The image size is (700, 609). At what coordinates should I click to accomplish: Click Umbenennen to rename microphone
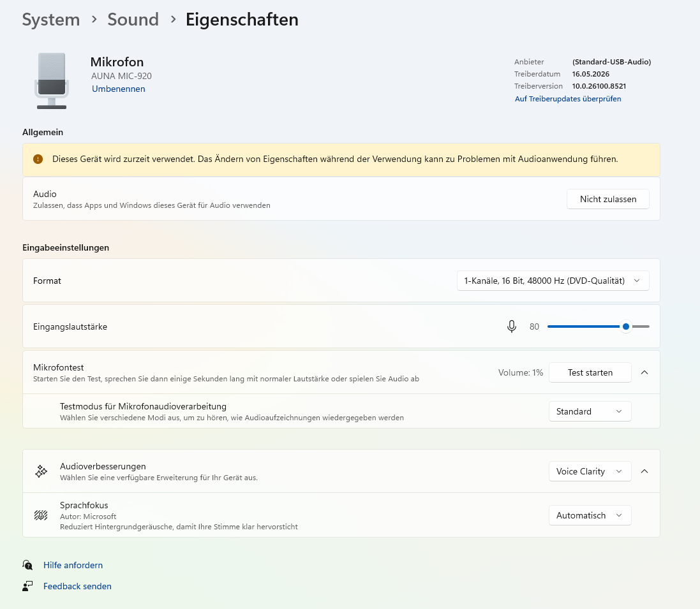point(118,89)
